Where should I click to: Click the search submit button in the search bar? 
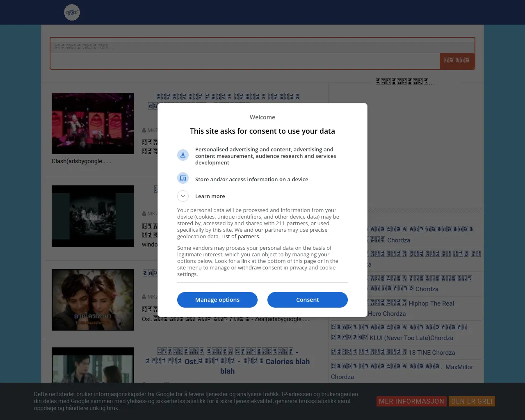457,61
